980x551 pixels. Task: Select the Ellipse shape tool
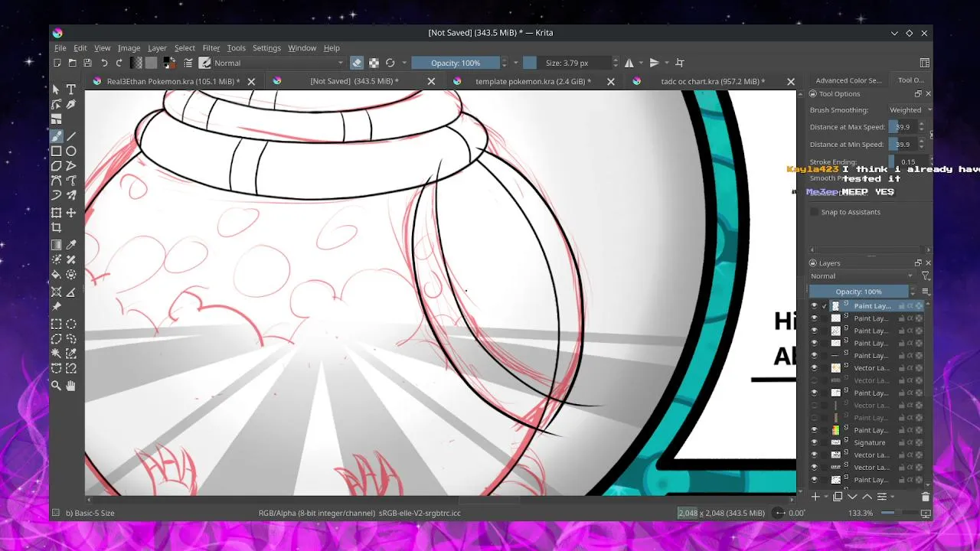(x=71, y=152)
